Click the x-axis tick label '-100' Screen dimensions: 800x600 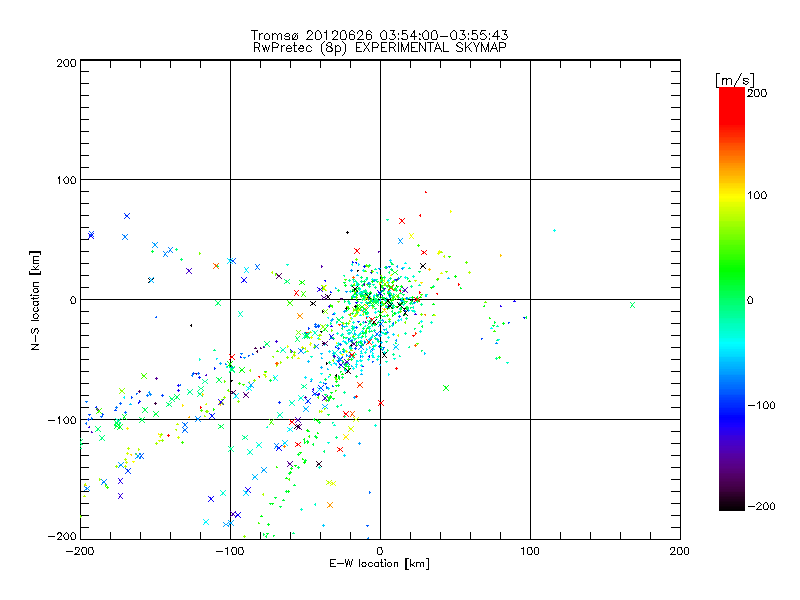coord(230,551)
